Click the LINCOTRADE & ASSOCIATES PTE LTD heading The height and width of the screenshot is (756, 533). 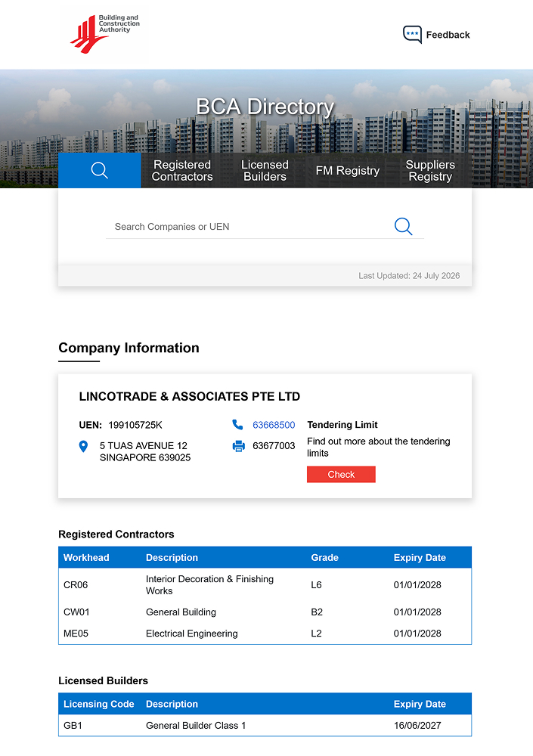[x=190, y=396]
